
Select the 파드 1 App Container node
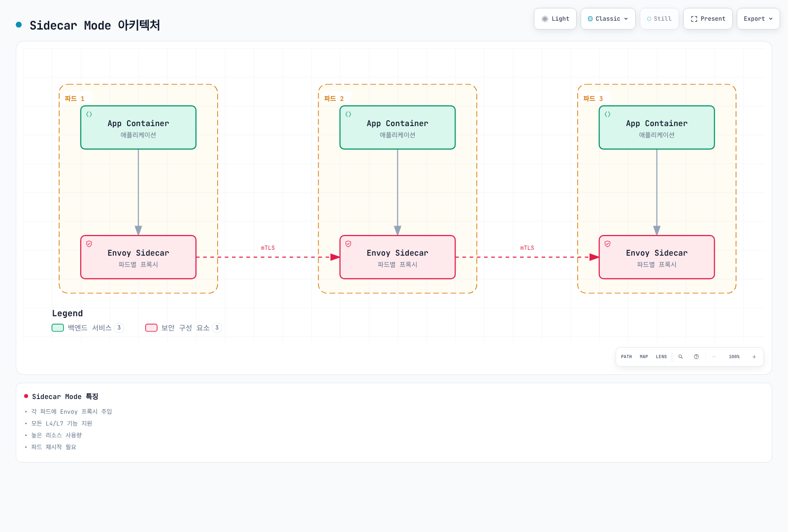point(138,128)
